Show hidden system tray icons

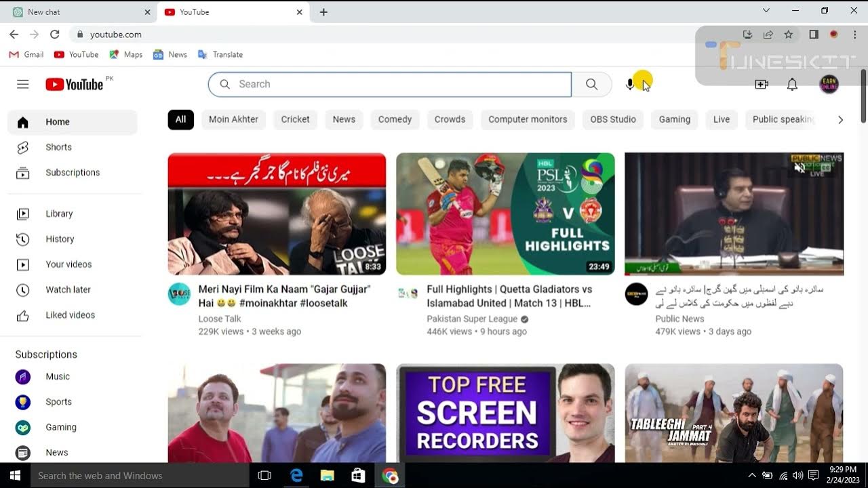coord(751,475)
